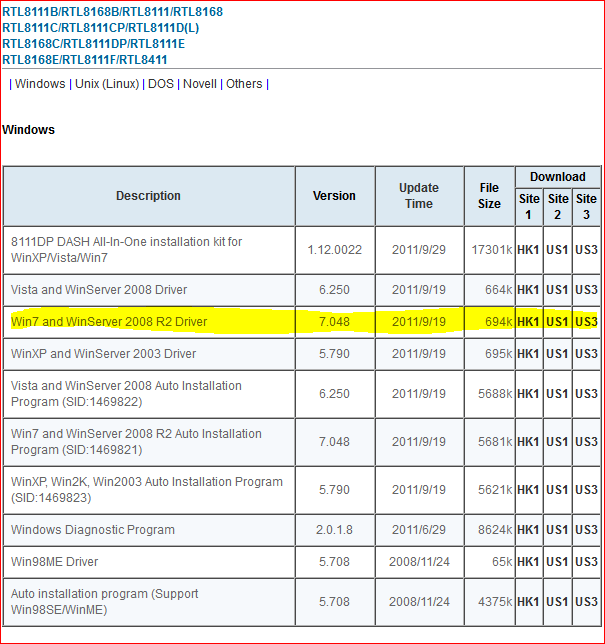The height and width of the screenshot is (644, 605).
Task: Click the Site 3 column header
Action: point(586,207)
